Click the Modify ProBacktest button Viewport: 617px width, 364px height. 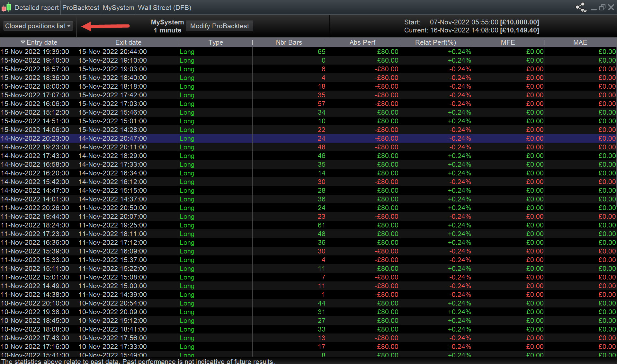click(219, 26)
